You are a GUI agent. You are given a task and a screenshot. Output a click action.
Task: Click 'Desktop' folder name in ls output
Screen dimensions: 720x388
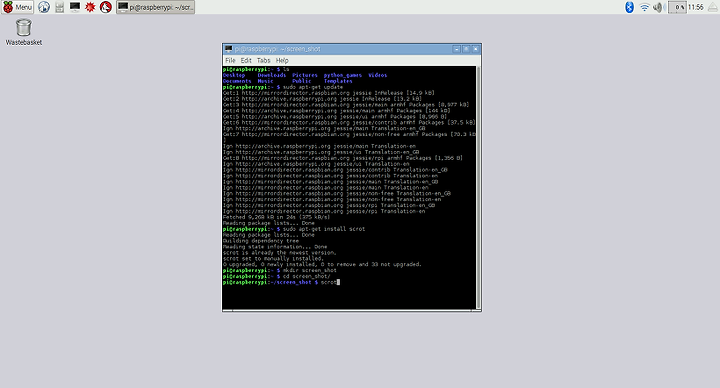click(x=234, y=75)
